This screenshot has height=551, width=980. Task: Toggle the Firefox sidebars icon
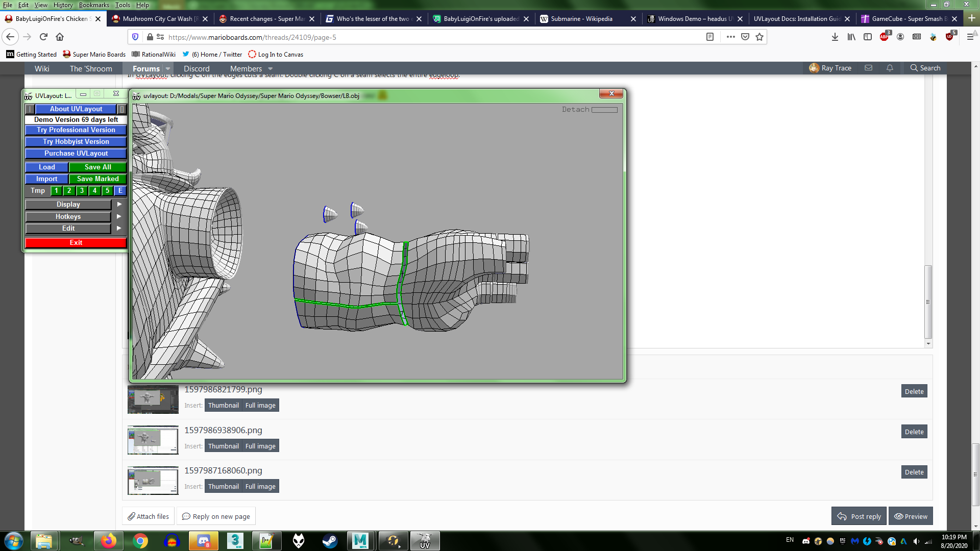coord(868,37)
